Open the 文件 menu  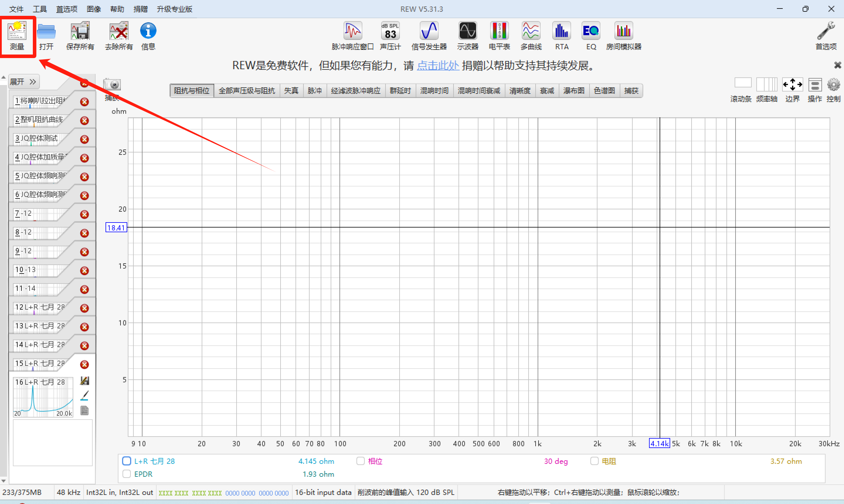point(16,9)
